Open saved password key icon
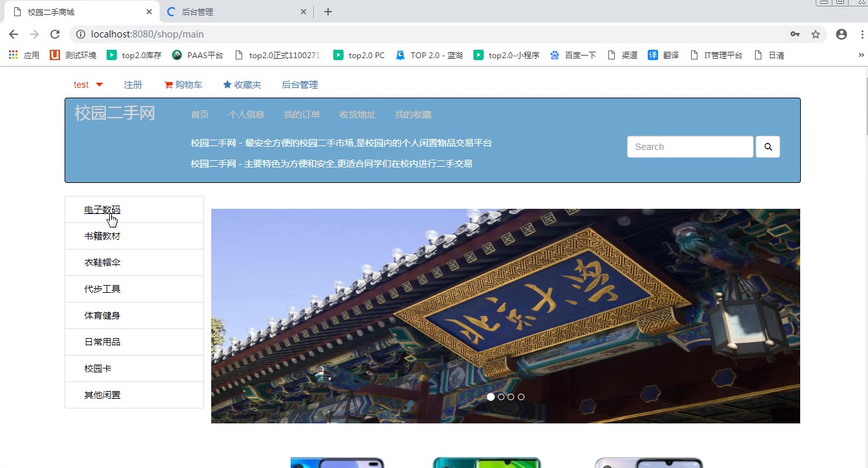This screenshot has width=868, height=468. pyautogui.click(x=795, y=34)
